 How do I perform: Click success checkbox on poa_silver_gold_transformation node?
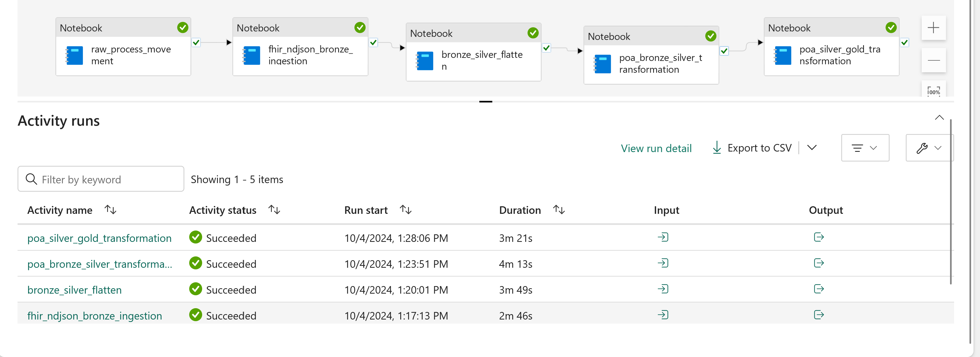tap(904, 43)
